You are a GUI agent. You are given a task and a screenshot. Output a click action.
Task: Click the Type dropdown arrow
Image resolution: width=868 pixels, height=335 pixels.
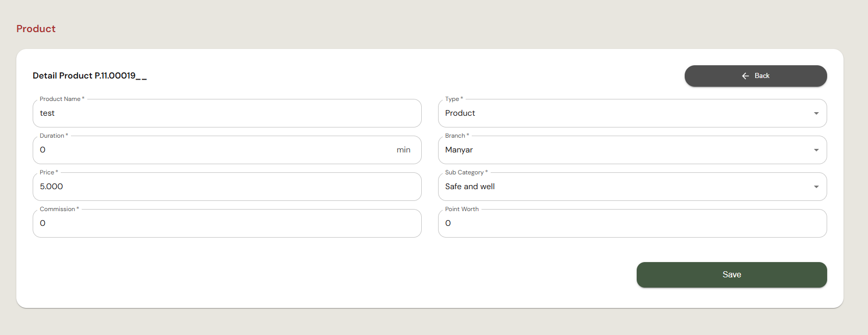tap(816, 113)
